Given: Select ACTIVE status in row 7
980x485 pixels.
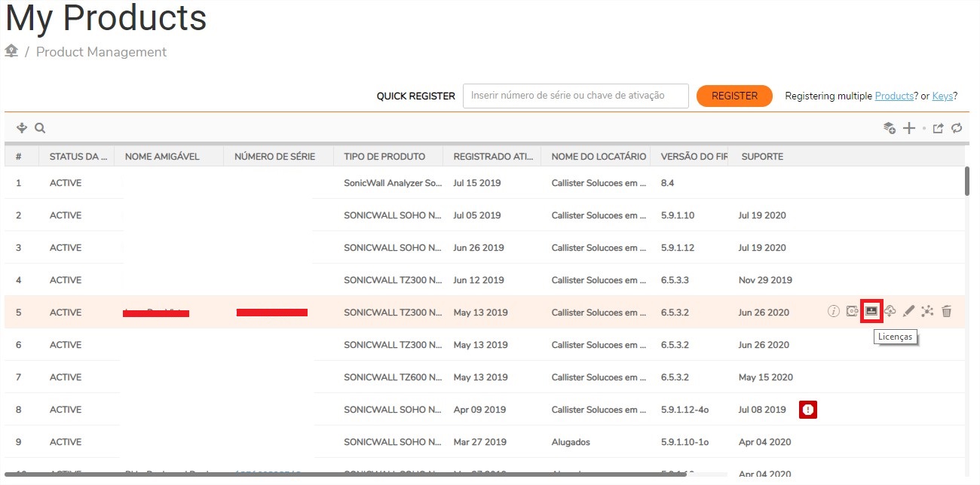Looking at the screenshot, I should [x=66, y=377].
